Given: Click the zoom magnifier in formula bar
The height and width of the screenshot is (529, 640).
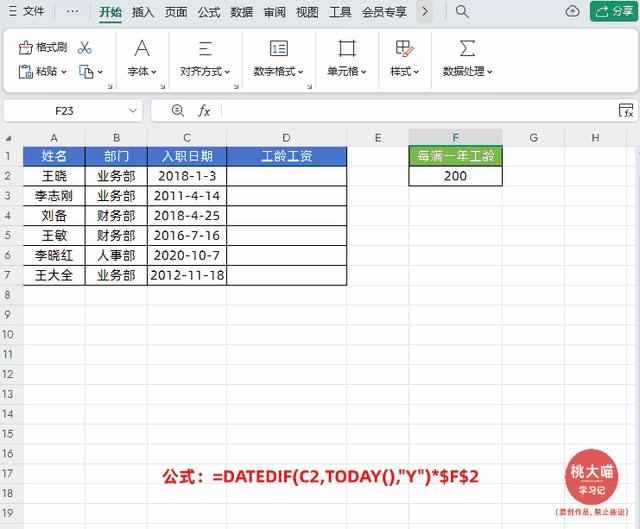Looking at the screenshot, I should coord(178,111).
